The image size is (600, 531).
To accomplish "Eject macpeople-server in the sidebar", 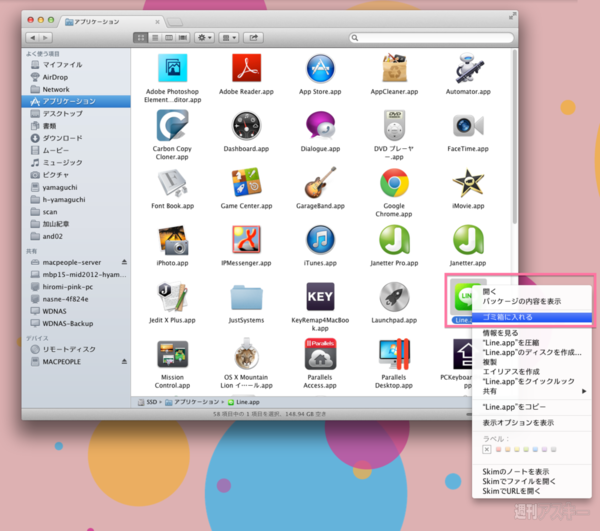I will (x=124, y=262).
